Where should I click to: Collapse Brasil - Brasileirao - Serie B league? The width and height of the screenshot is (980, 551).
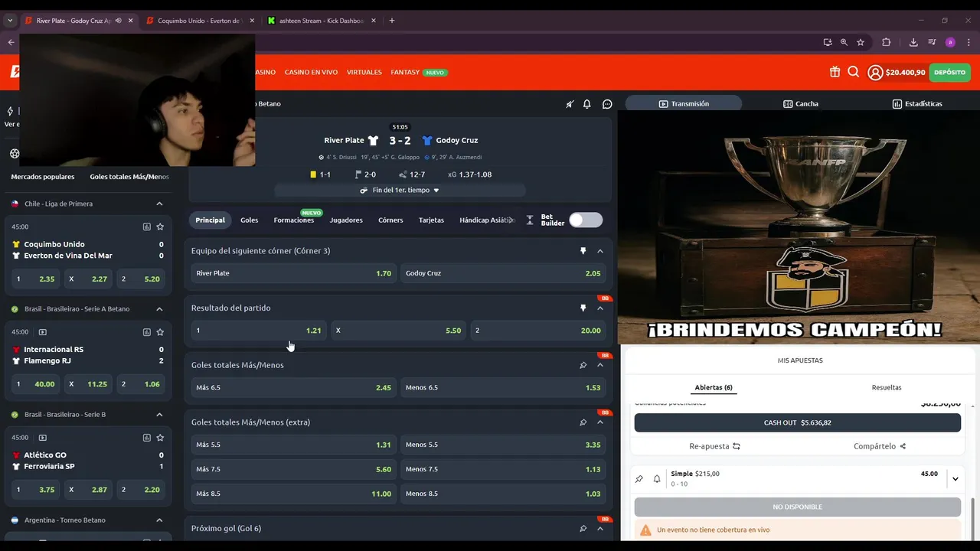tap(159, 415)
